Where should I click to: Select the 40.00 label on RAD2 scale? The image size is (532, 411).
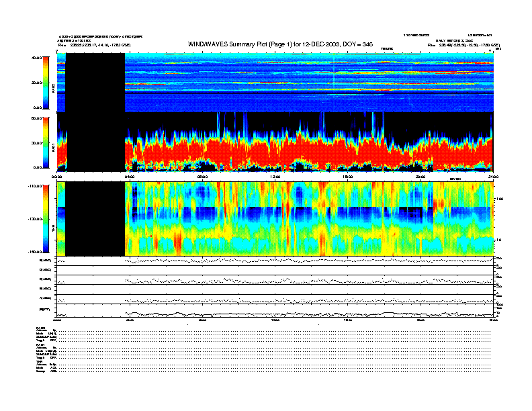coord(36,58)
